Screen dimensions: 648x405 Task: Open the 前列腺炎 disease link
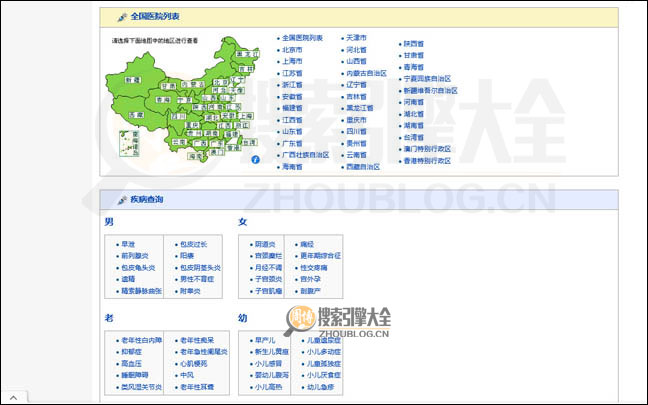[x=135, y=256]
